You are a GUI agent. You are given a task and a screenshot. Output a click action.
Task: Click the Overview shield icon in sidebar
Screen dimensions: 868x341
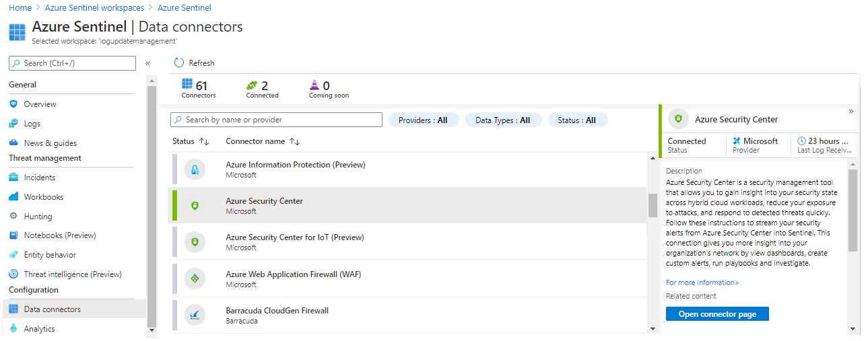(x=13, y=104)
